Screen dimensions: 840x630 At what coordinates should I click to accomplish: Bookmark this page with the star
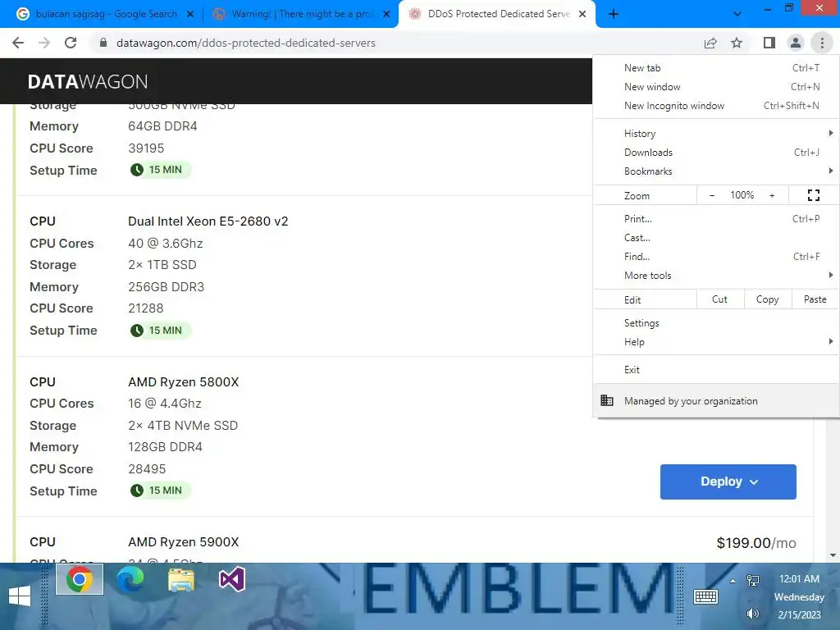tap(737, 43)
